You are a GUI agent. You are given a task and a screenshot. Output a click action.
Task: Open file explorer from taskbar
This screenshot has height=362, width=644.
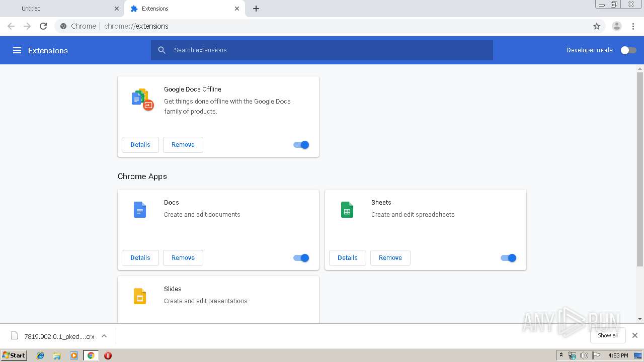pyautogui.click(x=57, y=355)
